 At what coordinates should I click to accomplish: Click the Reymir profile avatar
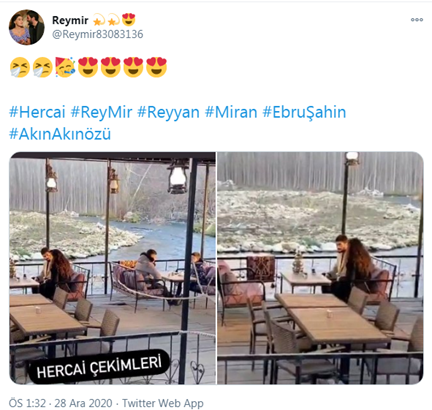(27, 27)
